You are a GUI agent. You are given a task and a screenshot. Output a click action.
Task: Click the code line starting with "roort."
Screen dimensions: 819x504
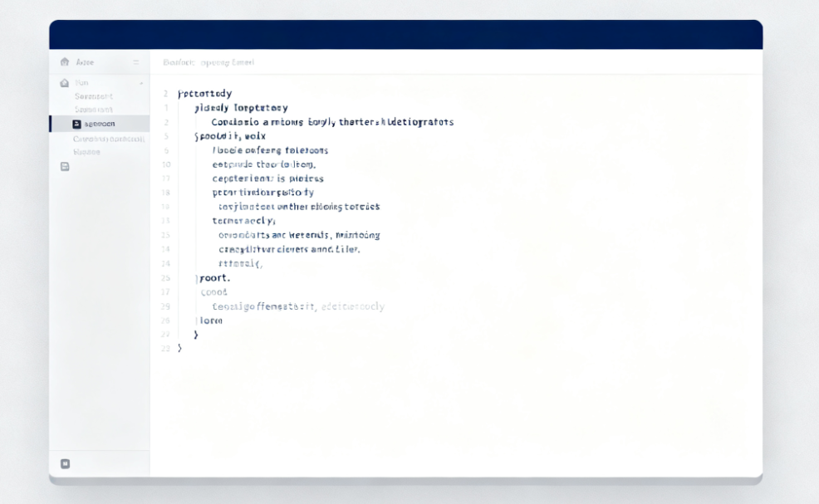pyautogui.click(x=215, y=278)
